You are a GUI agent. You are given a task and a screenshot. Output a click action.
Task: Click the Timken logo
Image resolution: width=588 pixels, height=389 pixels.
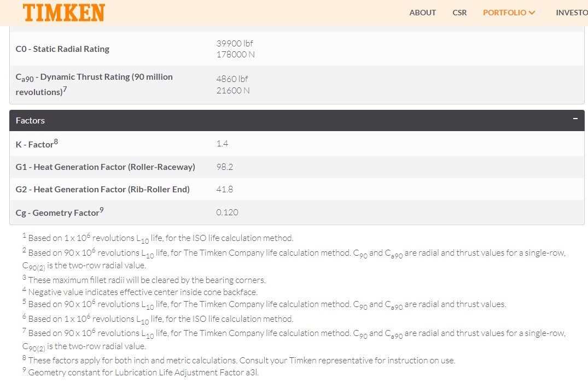[x=64, y=13]
